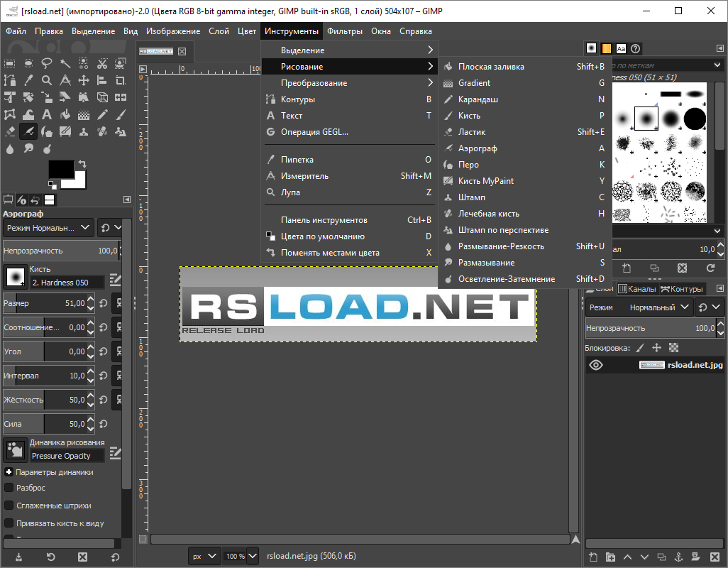Viewport: 728px width, 568px height.
Task: Choose the Dodge/Burn tool in toolbox
Action: tap(46, 148)
